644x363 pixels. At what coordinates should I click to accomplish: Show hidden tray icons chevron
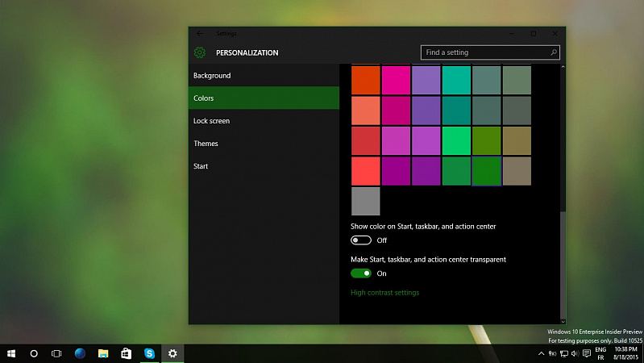pyautogui.click(x=542, y=353)
